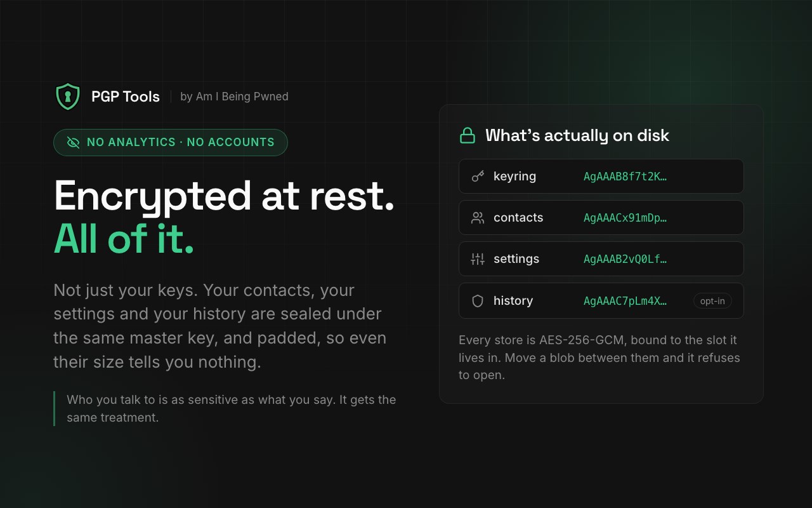The width and height of the screenshot is (812, 508).
Task: Click the key icon beside keyring
Action: point(478,177)
